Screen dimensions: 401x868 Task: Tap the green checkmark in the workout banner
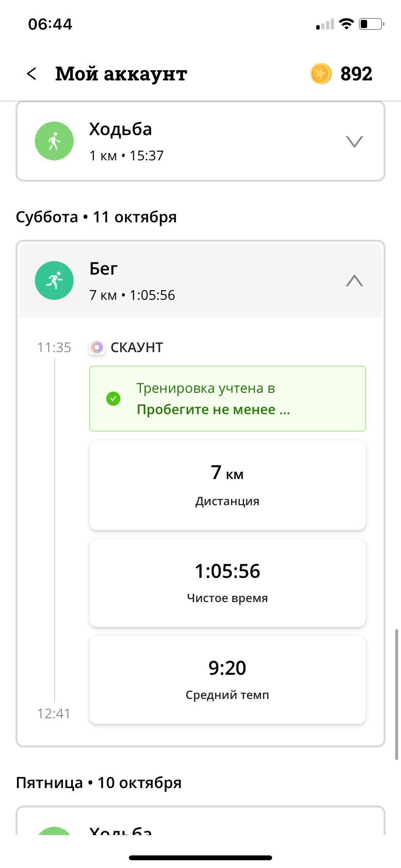click(113, 399)
